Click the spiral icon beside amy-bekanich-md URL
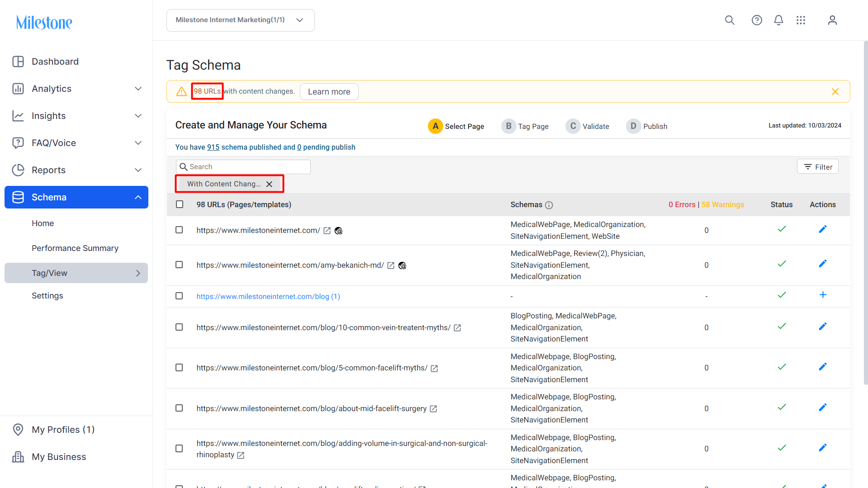This screenshot has width=868, height=488. coord(402,265)
